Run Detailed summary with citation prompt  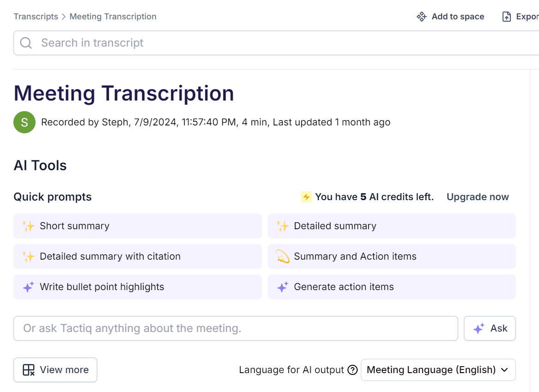click(x=138, y=256)
